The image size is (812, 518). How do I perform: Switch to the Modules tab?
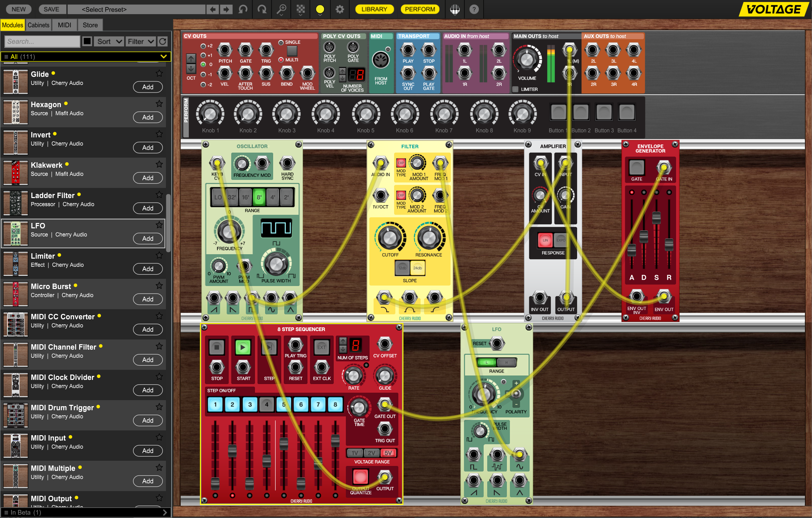coord(12,25)
